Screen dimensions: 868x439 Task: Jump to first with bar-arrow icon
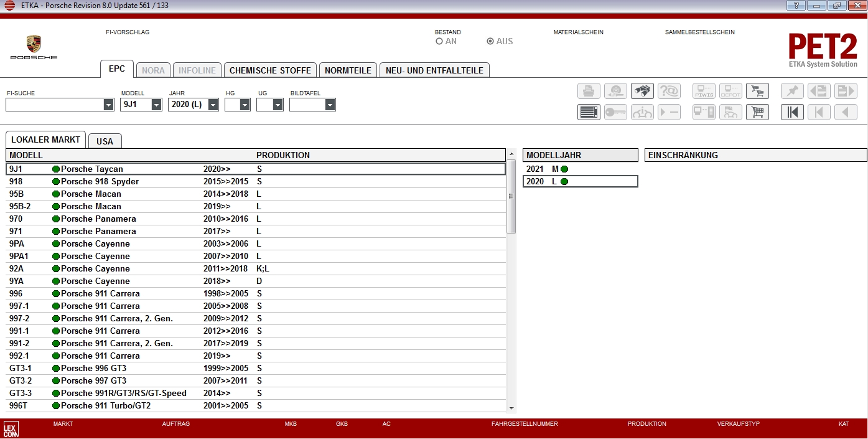click(792, 112)
